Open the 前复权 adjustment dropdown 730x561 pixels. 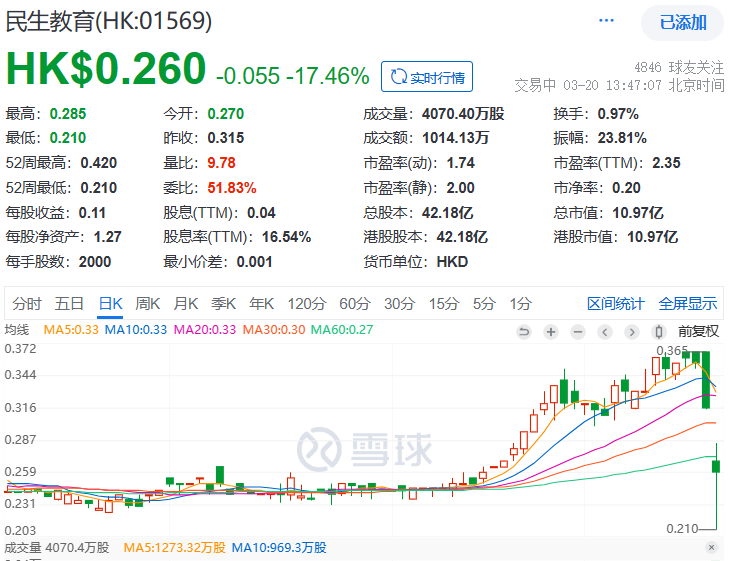tap(697, 331)
